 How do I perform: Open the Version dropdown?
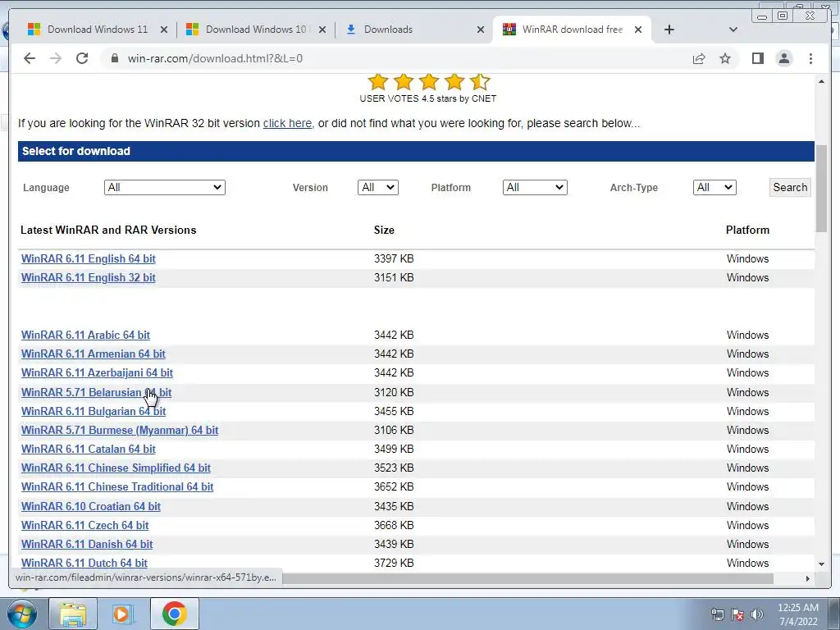click(x=377, y=188)
